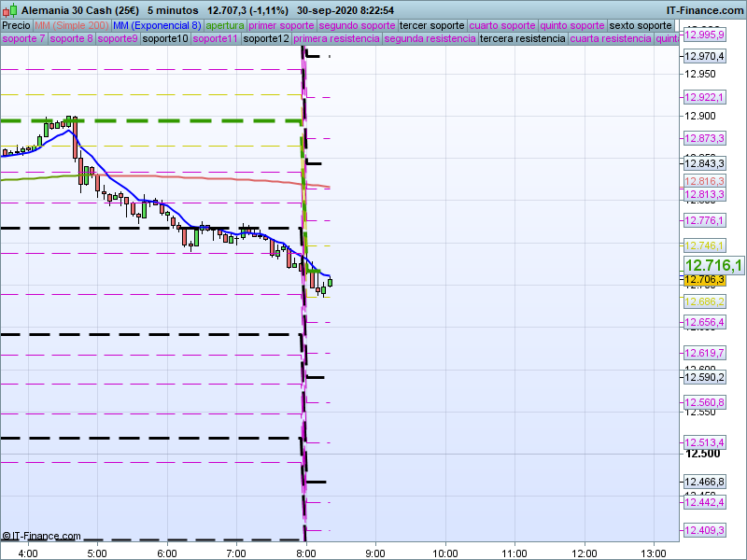The height and width of the screenshot is (560, 747).
Task: Click the 12:00 time axis label
Action: coord(585,552)
